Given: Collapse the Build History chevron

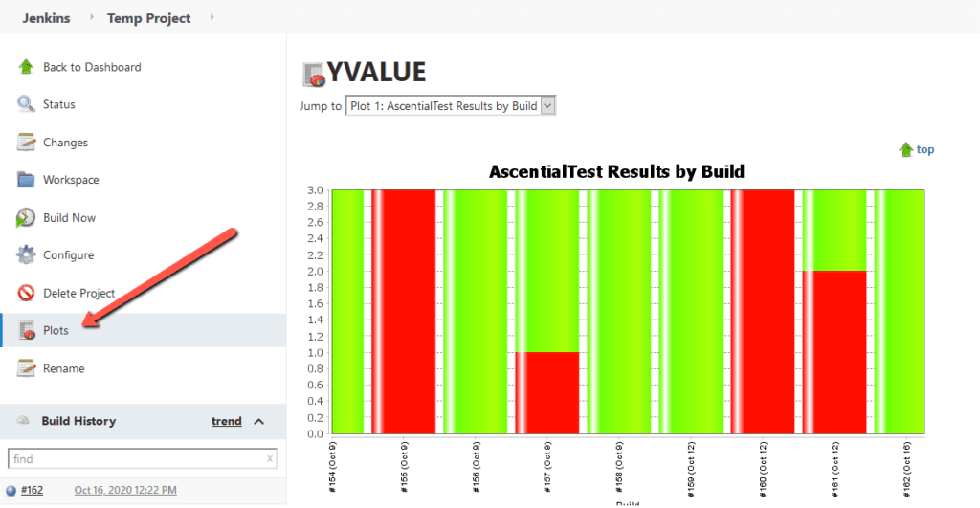Looking at the screenshot, I should click(x=258, y=421).
